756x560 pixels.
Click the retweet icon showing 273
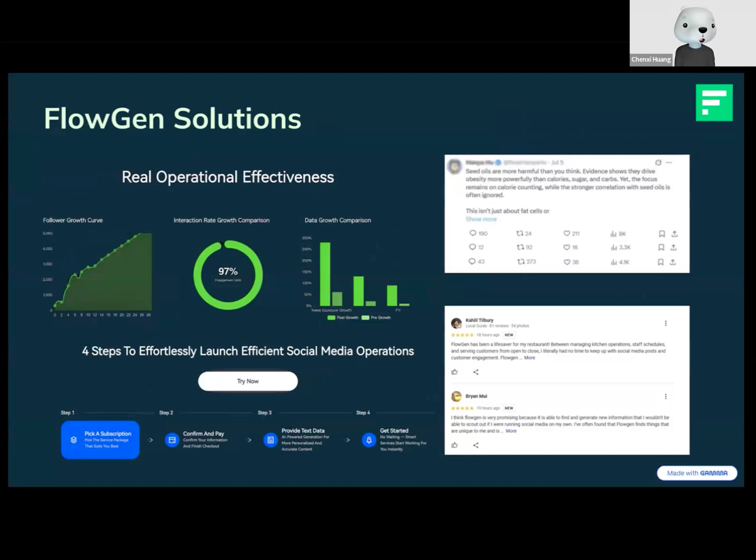(521, 261)
